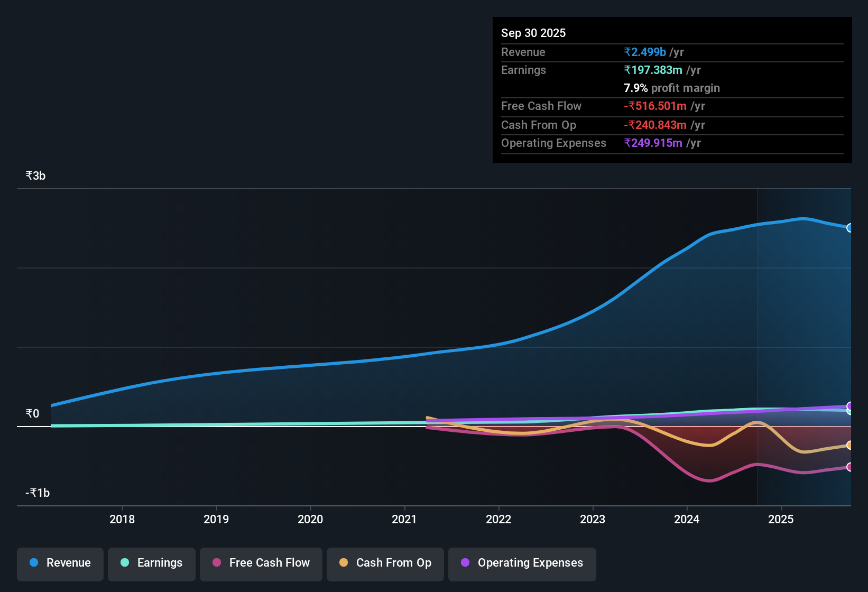Select the Free Cash Flow endpoint marker
Screen dimensions: 868x592
pos(850,467)
